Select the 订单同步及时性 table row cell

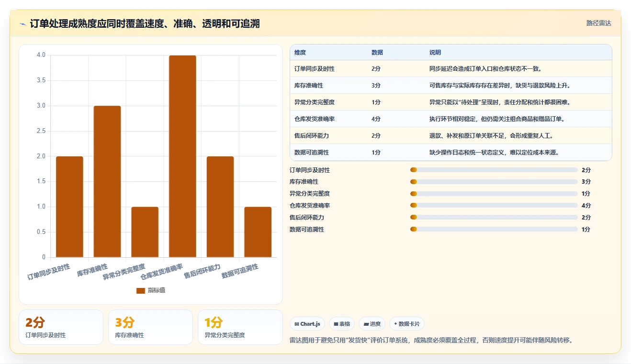tap(315, 69)
